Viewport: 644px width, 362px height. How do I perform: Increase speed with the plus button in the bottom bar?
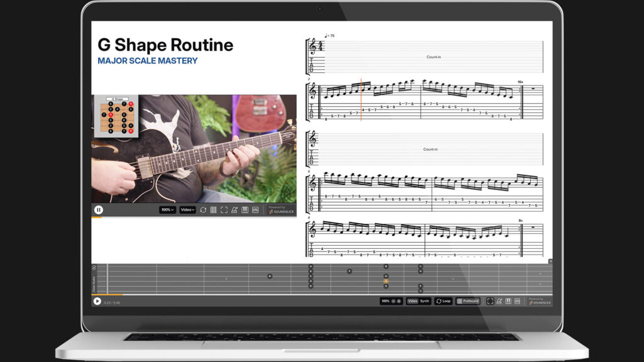pyautogui.click(x=399, y=301)
